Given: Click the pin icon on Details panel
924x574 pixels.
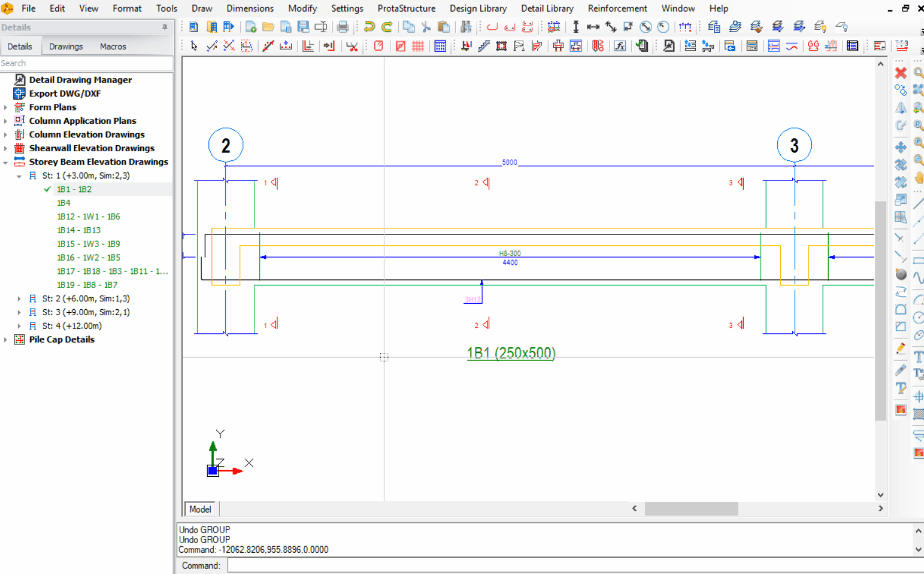Looking at the screenshot, I should coord(165,27).
